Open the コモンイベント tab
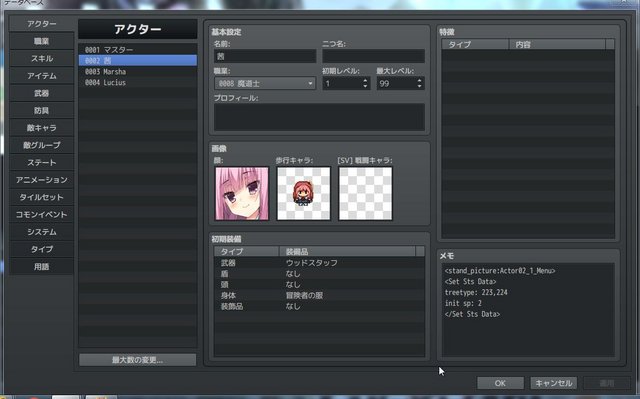Screen dimensions: 640x399 [x=42, y=215]
